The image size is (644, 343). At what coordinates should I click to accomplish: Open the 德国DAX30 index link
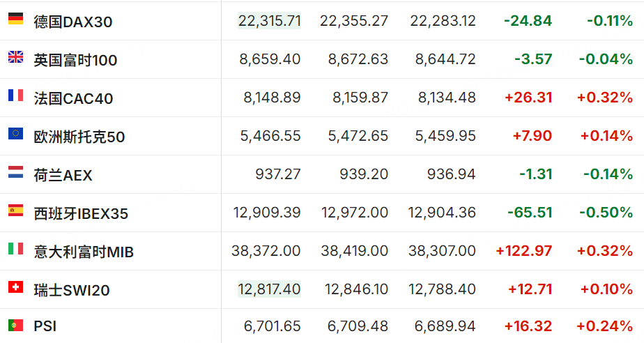(73, 22)
